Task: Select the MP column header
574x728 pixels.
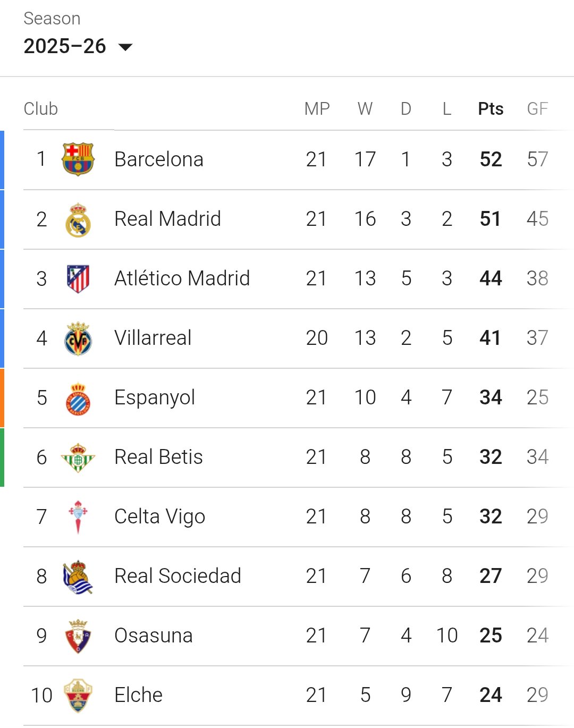Action: point(317,109)
